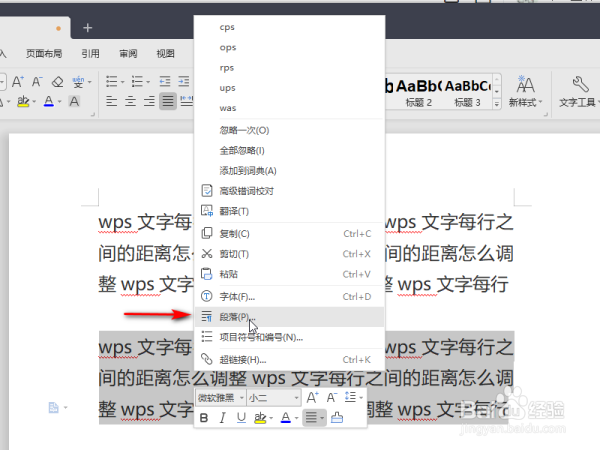Open 段落(P)... paragraph dialog entry
Screen dimensions: 600x450
(289, 317)
